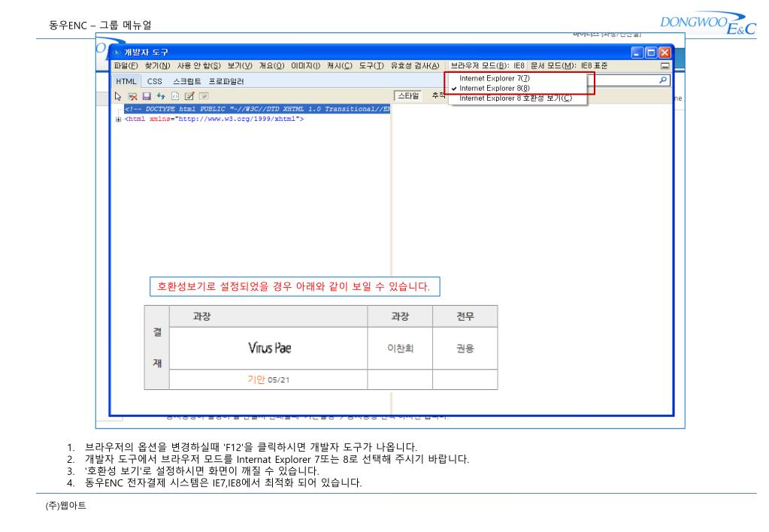Click the save HTML disk icon
This screenshot has width=769, height=532.
click(147, 96)
